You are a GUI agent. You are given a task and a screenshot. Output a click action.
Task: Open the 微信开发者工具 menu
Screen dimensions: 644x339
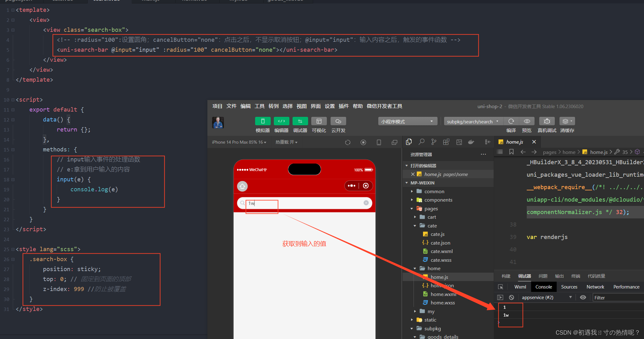[x=385, y=106]
